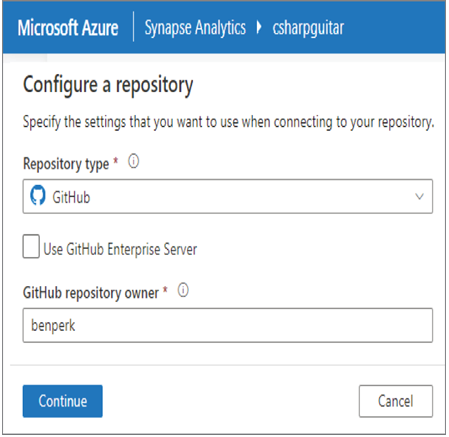Click the breadcrumb arrow after Synapse Analytics

coord(259,27)
